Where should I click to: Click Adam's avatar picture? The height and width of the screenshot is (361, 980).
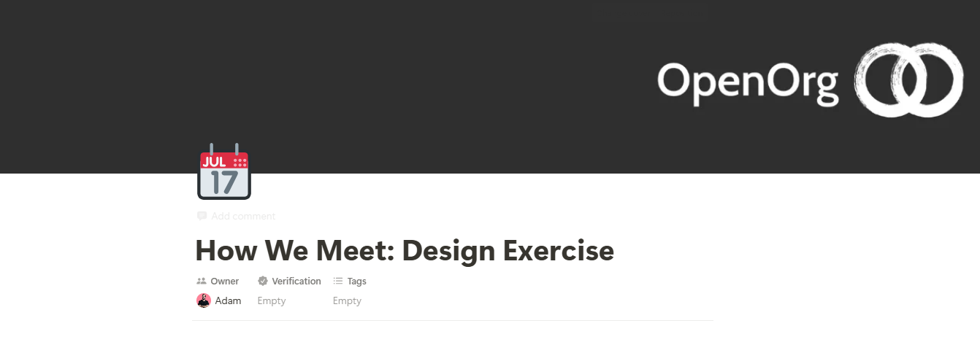204,300
